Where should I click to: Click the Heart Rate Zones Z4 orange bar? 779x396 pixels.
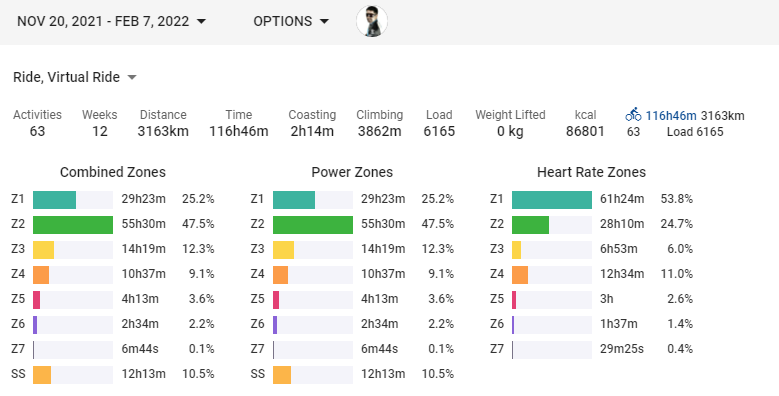(x=520, y=275)
